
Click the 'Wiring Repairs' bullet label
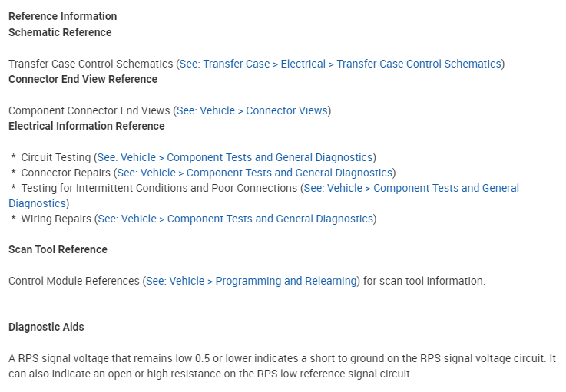point(56,219)
